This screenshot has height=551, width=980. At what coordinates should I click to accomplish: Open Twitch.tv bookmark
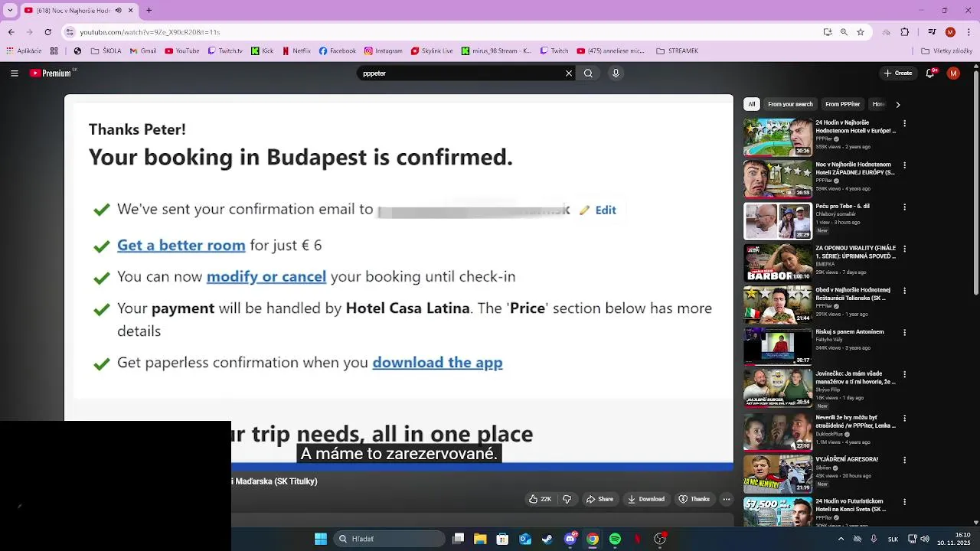tap(226, 51)
